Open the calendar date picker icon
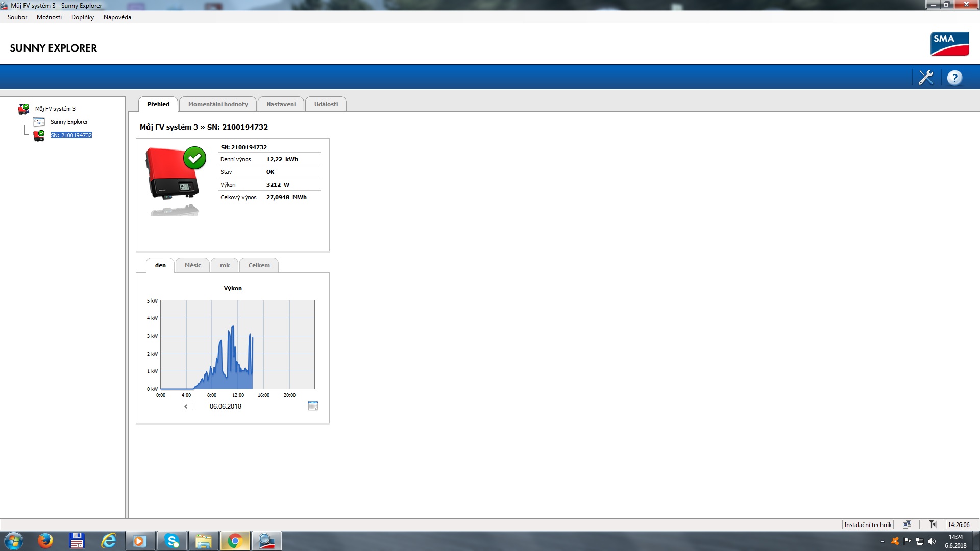 [x=313, y=406]
